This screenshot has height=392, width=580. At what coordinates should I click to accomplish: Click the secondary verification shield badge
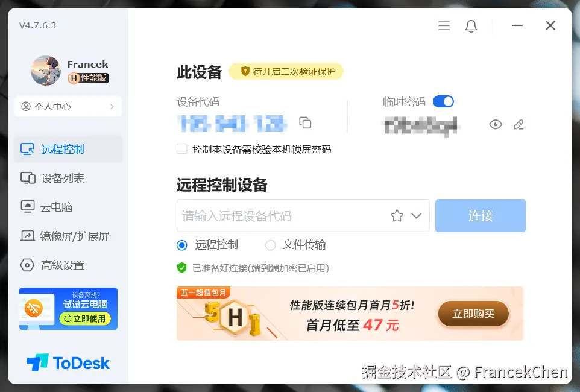pos(286,71)
